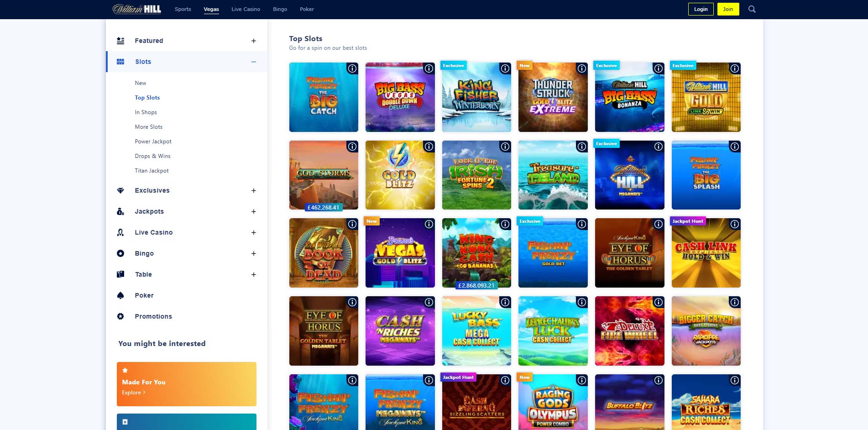Open the Promotions gear icon
This screenshot has width=868, height=430.
point(120,316)
